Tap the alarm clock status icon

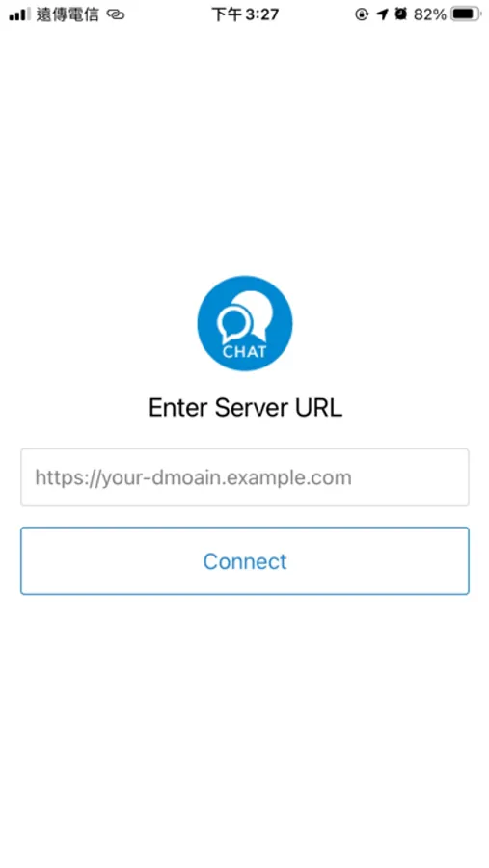click(401, 14)
